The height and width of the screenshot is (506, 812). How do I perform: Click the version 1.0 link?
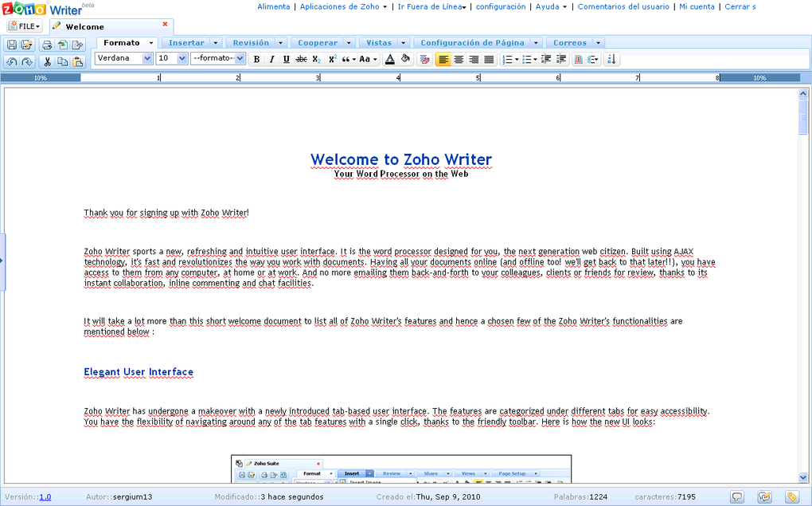pos(44,496)
